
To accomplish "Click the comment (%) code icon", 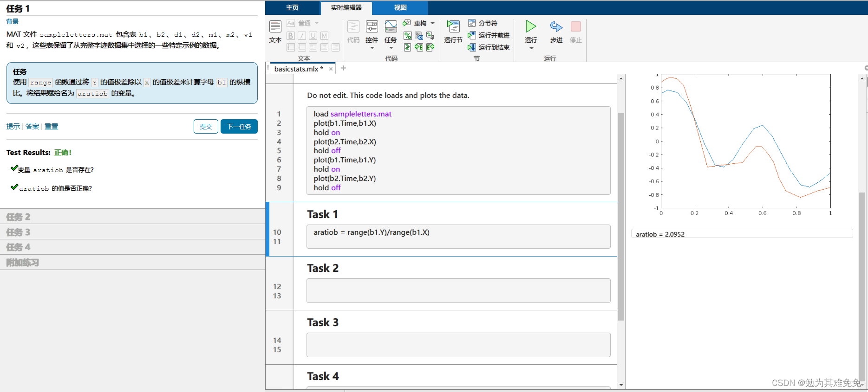I will pos(407,36).
